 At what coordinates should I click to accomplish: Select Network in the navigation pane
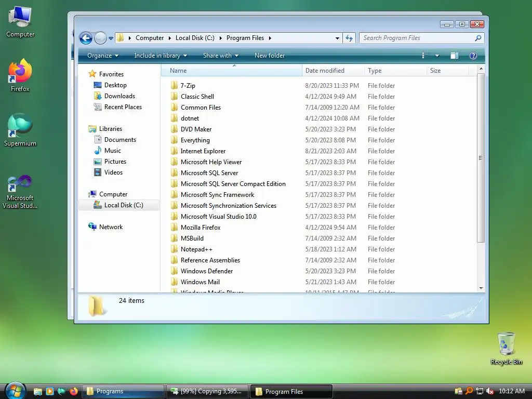tap(111, 227)
